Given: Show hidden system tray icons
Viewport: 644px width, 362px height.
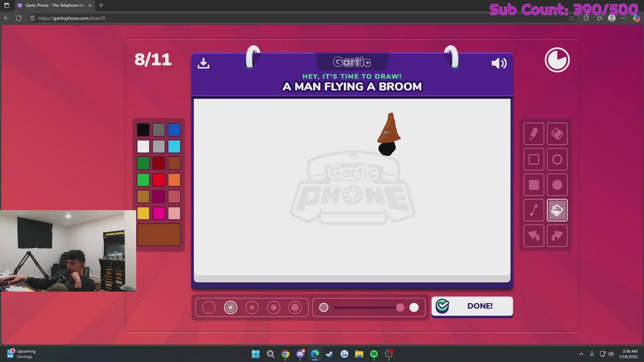Looking at the screenshot, I should point(581,354).
